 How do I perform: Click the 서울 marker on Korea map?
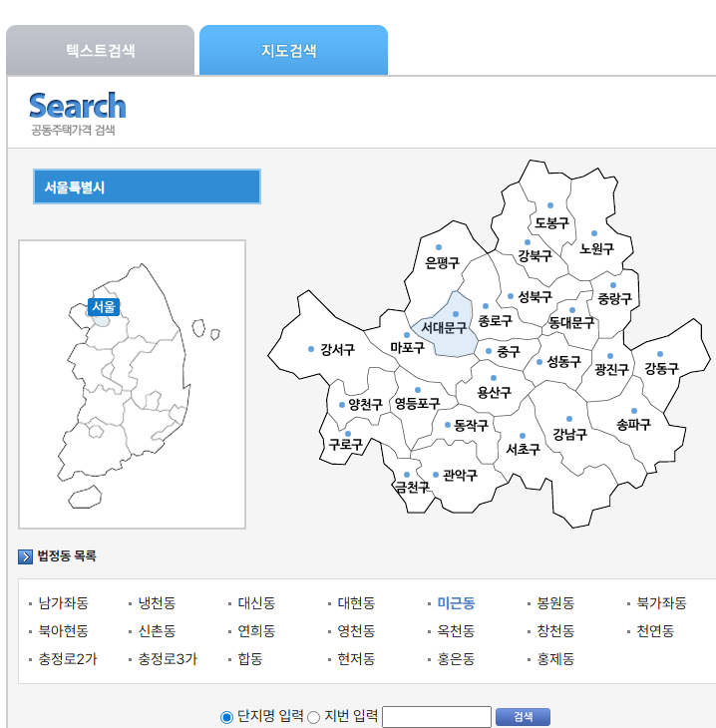click(103, 307)
